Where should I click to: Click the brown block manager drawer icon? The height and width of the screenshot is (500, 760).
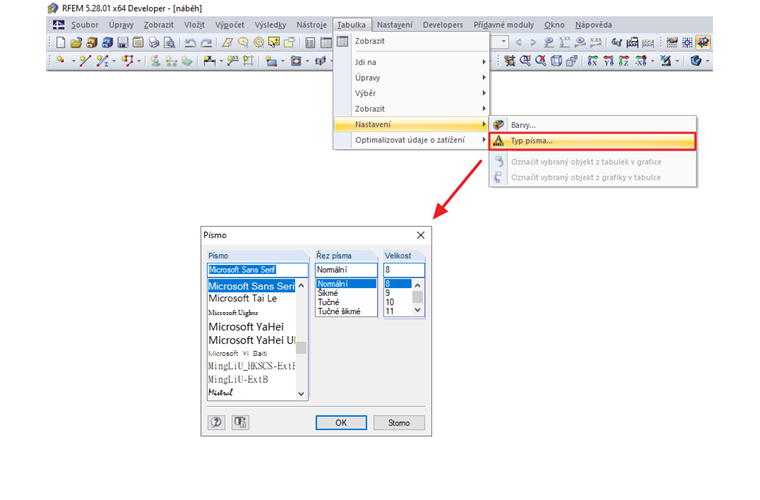coord(92,43)
